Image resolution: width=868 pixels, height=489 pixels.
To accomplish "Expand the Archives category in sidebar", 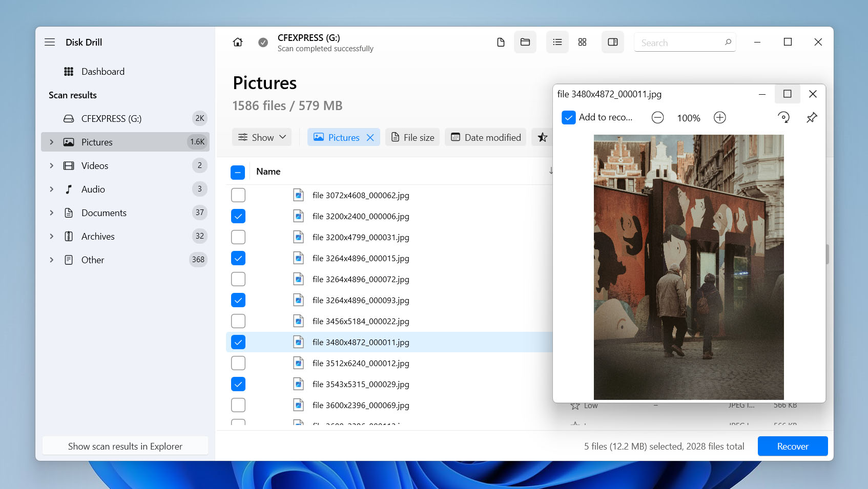I will coord(51,236).
